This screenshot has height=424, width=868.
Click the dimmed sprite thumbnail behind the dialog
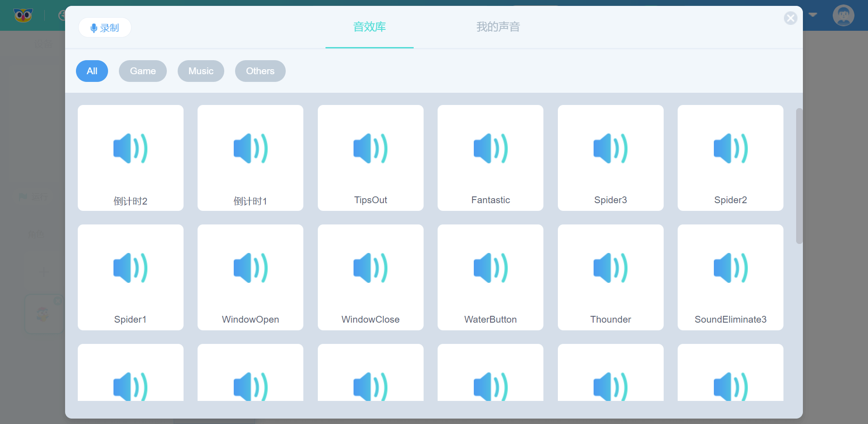[x=44, y=314]
